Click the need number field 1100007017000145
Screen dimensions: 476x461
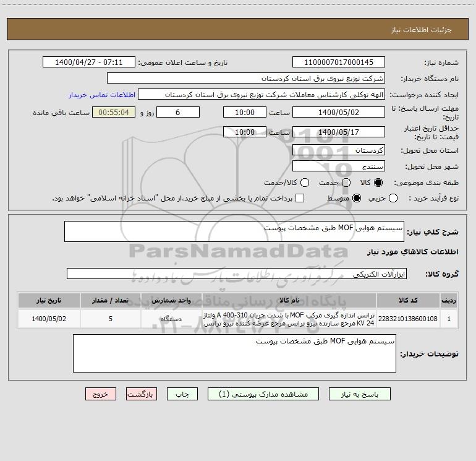[339, 62]
